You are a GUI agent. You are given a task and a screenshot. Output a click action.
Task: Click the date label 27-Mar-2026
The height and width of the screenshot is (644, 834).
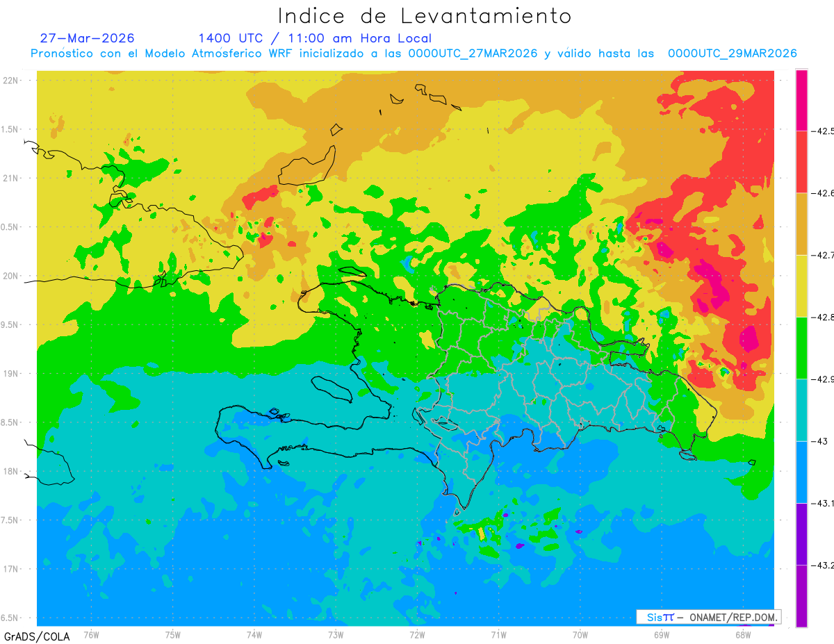(88, 38)
